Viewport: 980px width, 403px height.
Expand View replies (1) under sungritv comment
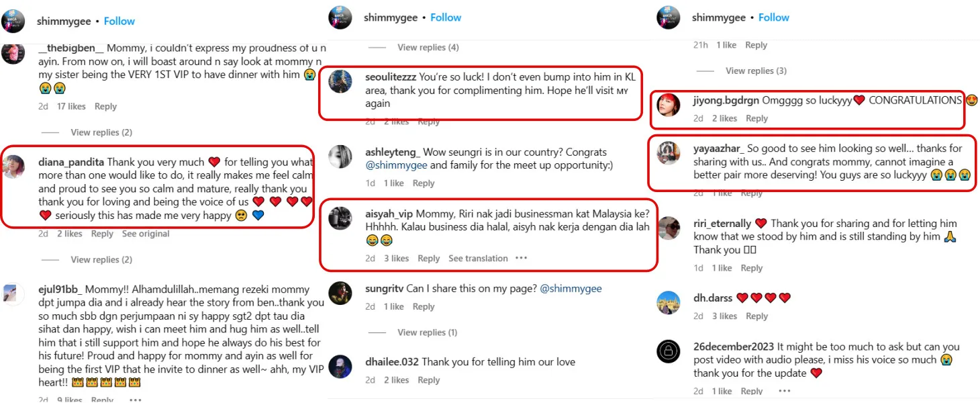coord(427,332)
